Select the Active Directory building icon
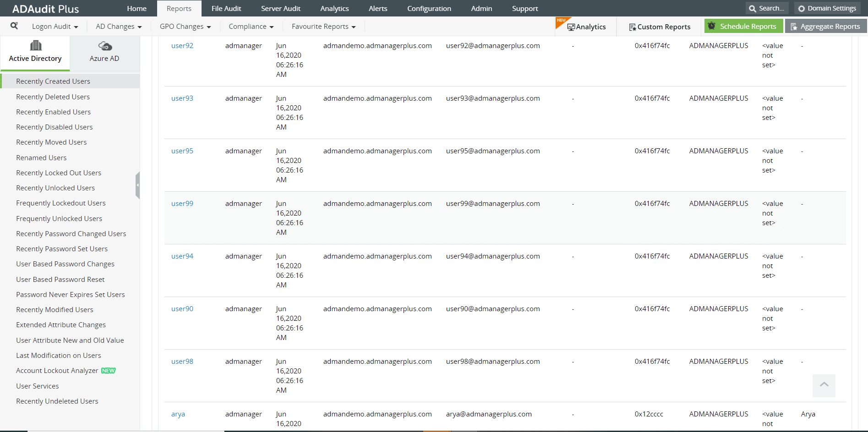 tap(35, 45)
